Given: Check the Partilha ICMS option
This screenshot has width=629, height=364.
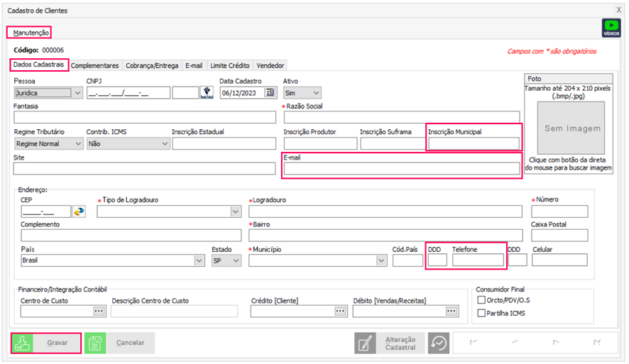Looking at the screenshot, I should [x=482, y=313].
